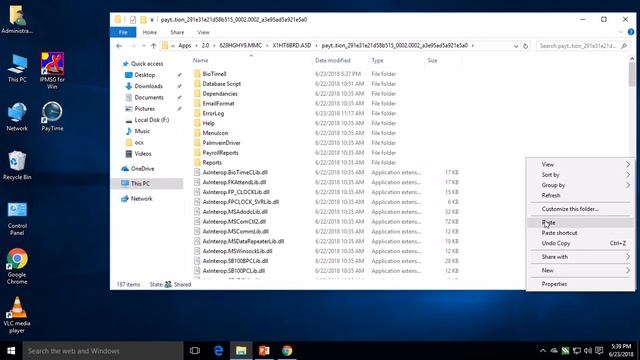640x360 pixels.
Task: Choose Paste shortcut from context menu
Action: pyautogui.click(x=580, y=233)
